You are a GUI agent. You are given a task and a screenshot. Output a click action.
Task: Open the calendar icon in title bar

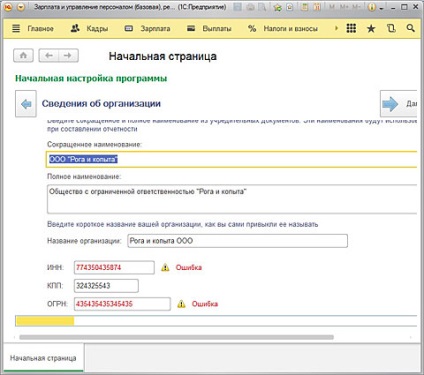(x=317, y=7)
